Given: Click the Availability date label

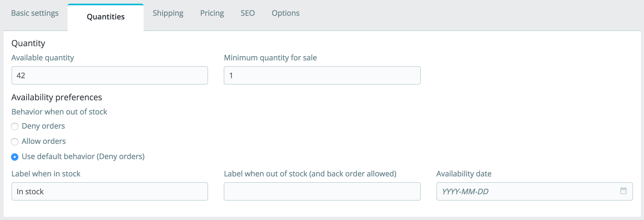Looking at the screenshot, I should (464, 174).
